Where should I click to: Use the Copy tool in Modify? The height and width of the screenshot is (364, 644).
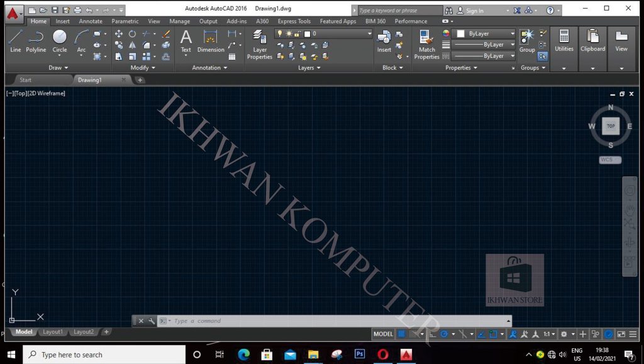click(x=119, y=45)
